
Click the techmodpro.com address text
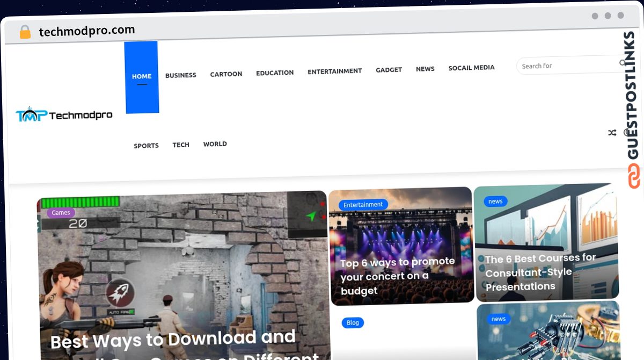87,31
